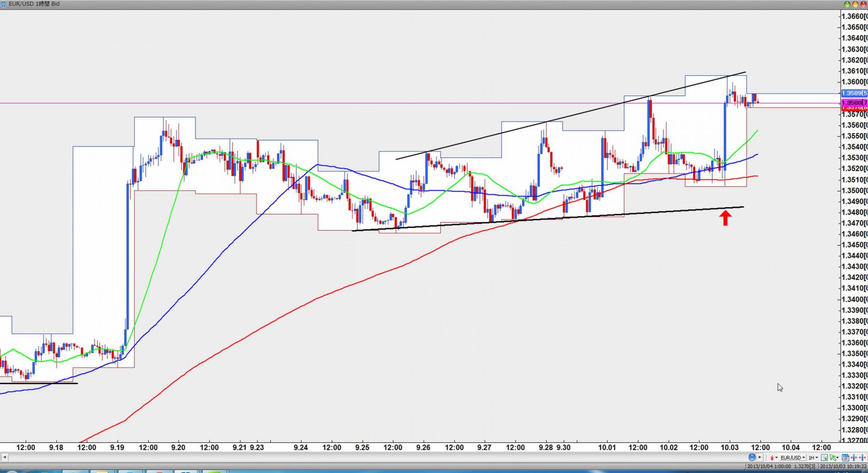Click the shrink horizontal scale icon
The height and width of the screenshot is (473, 868).
click(x=854, y=457)
